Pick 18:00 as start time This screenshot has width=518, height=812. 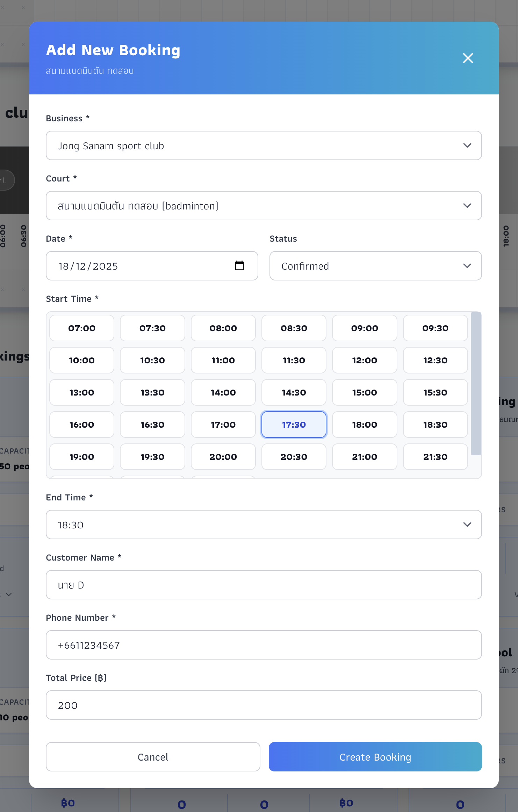point(364,425)
